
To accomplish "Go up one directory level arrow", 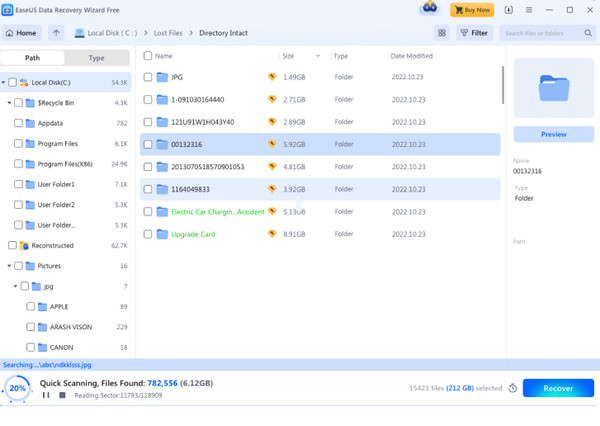I will pos(56,33).
